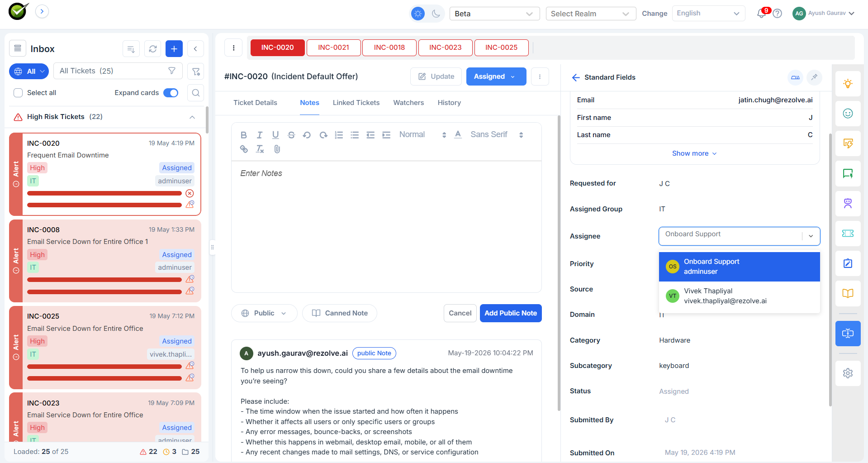Select Onboard Support adminuser option
The width and height of the screenshot is (868, 463).
(x=739, y=267)
